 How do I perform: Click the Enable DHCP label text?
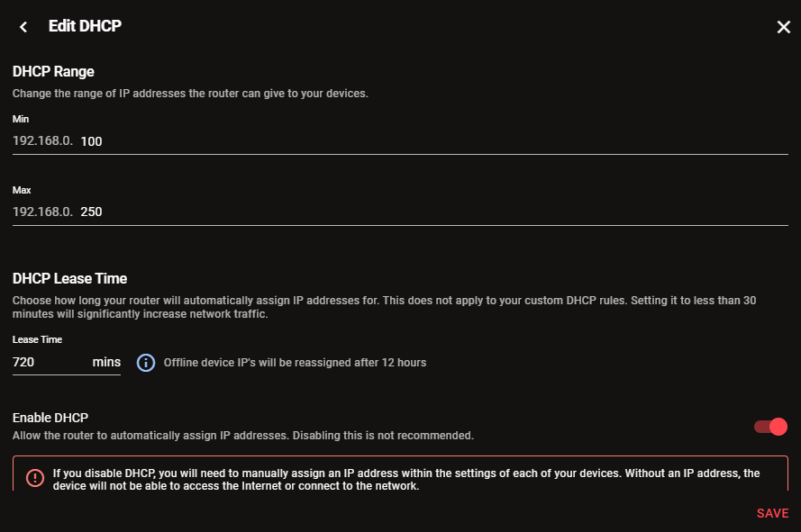pyautogui.click(x=50, y=418)
